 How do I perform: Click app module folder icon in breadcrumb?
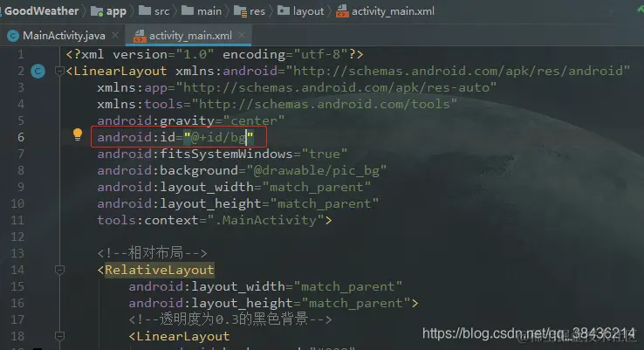click(97, 11)
